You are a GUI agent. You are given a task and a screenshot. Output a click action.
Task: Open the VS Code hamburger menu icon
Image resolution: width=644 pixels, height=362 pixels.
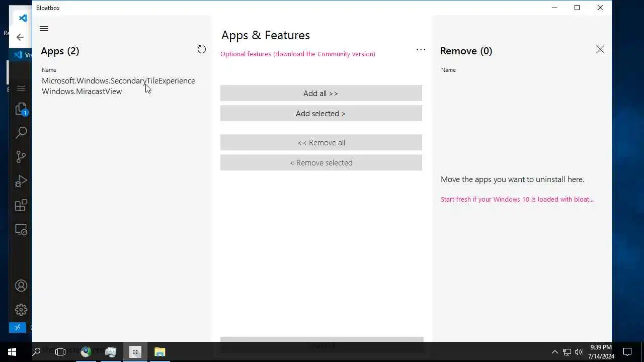pos(21,88)
